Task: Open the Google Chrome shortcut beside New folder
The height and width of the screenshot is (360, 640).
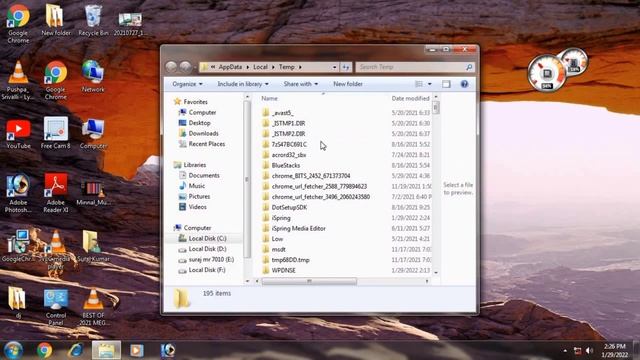Action: pos(18,23)
